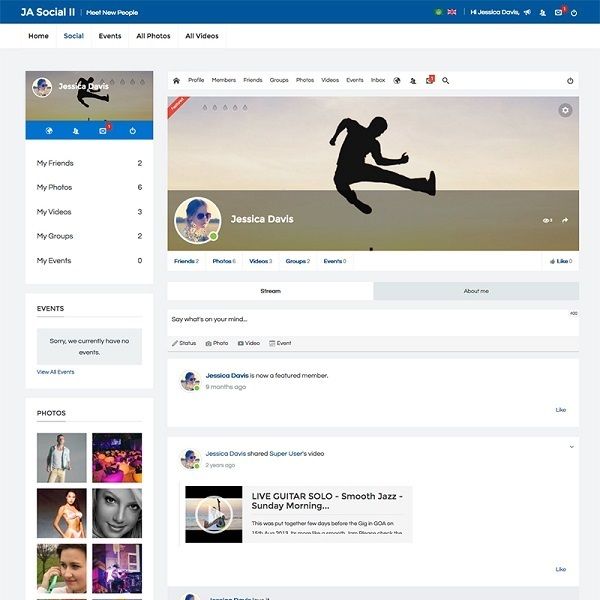This screenshot has height=600, width=600.
Task: Switch to the Stream tab
Action: pos(271,291)
